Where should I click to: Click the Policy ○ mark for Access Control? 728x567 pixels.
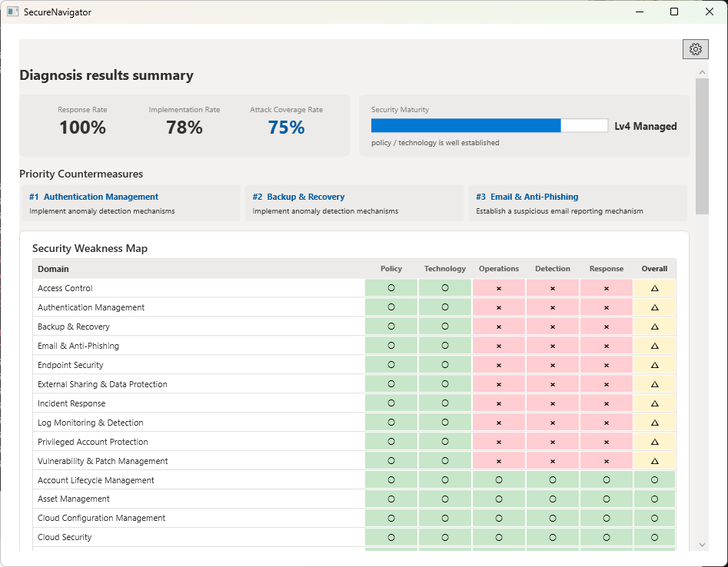(x=391, y=287)
